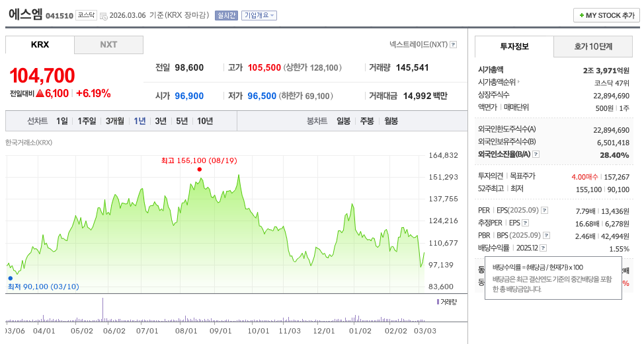Viewport: 644px width, 344px height.
Task: Click help icon next to 배당수익률 2025.12
Action: click(x=543, y=248)
